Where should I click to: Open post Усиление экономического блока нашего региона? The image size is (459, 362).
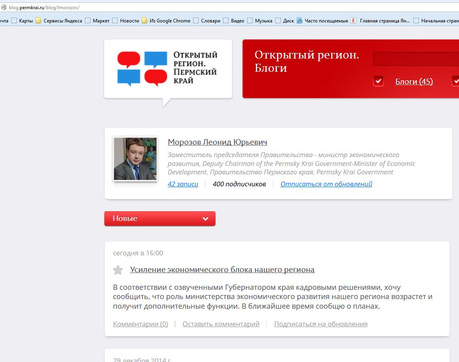(222, 269)
